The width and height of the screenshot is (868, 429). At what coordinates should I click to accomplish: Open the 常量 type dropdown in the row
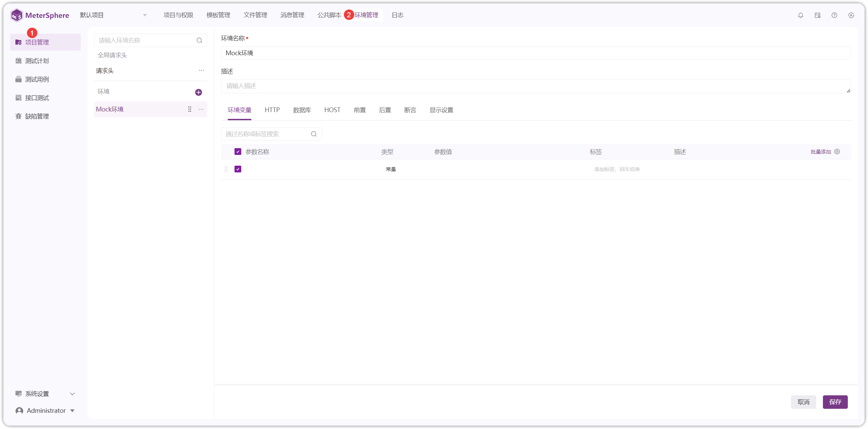point(391,169)
